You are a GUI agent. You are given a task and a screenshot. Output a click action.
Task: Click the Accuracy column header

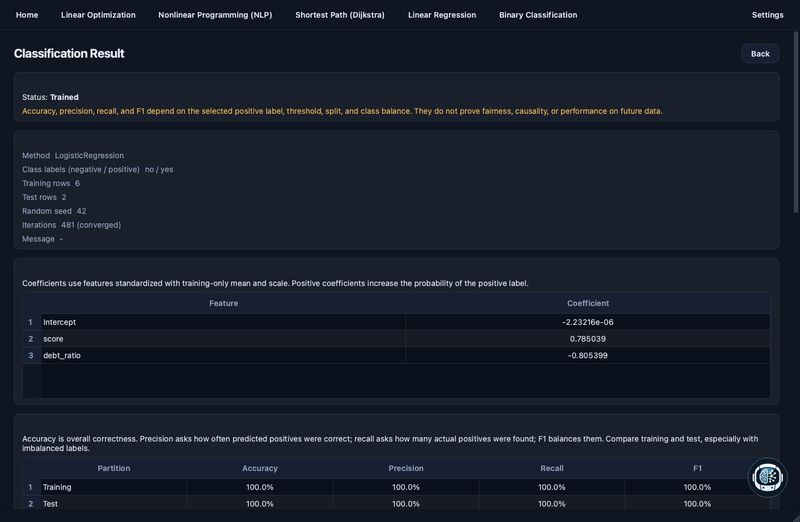[x=260, y=468]
